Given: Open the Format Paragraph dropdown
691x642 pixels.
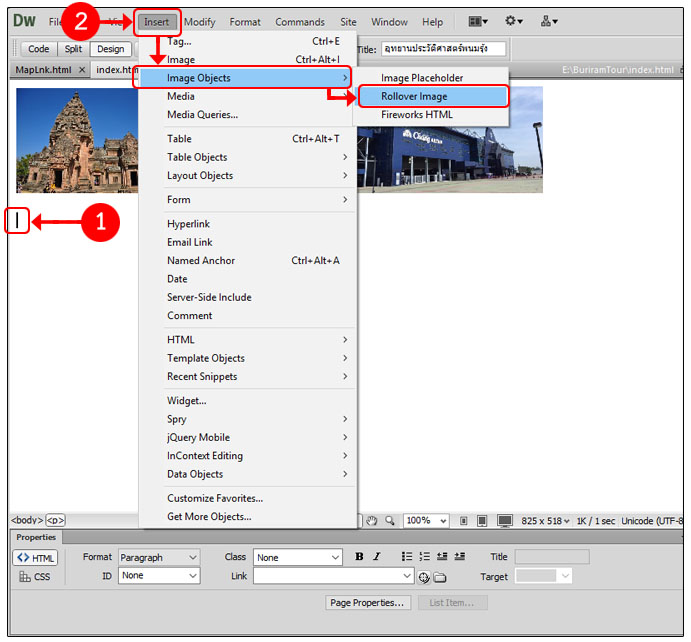Looking at the screenshot, I should tap(159, 557).
